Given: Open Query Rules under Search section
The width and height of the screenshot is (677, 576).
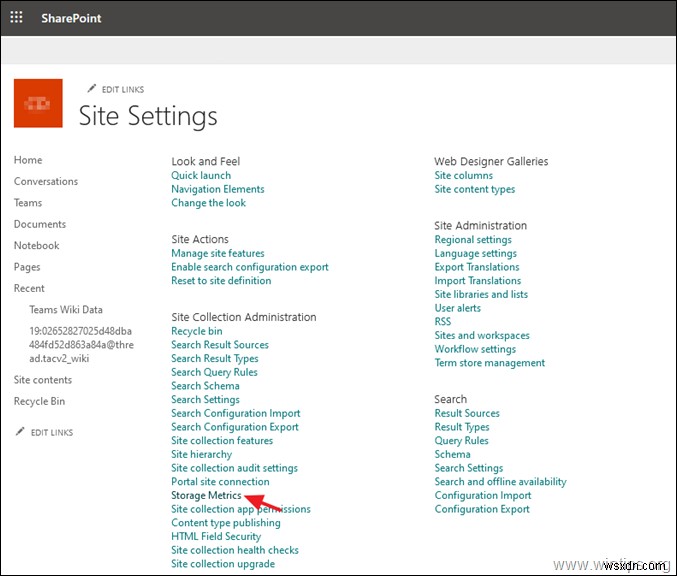Looking at the screenshot, I should 462,441.
